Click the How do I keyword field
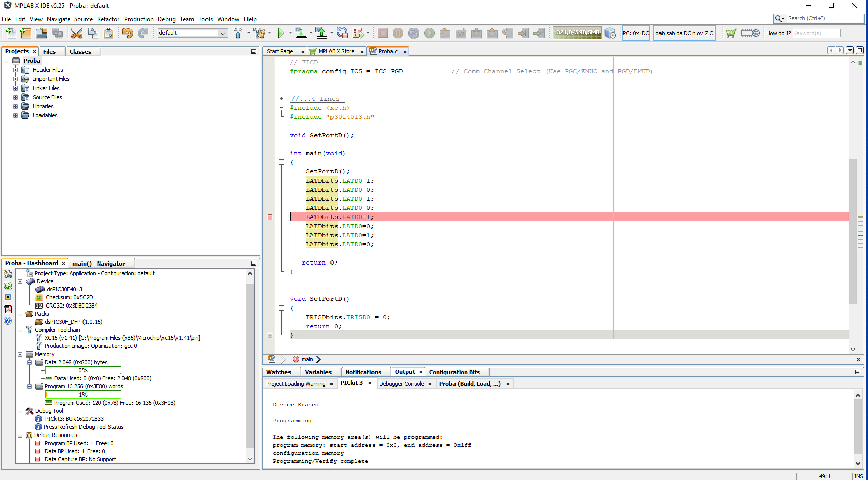The width and height of the screenshot is (868, 480). (816, 33)
